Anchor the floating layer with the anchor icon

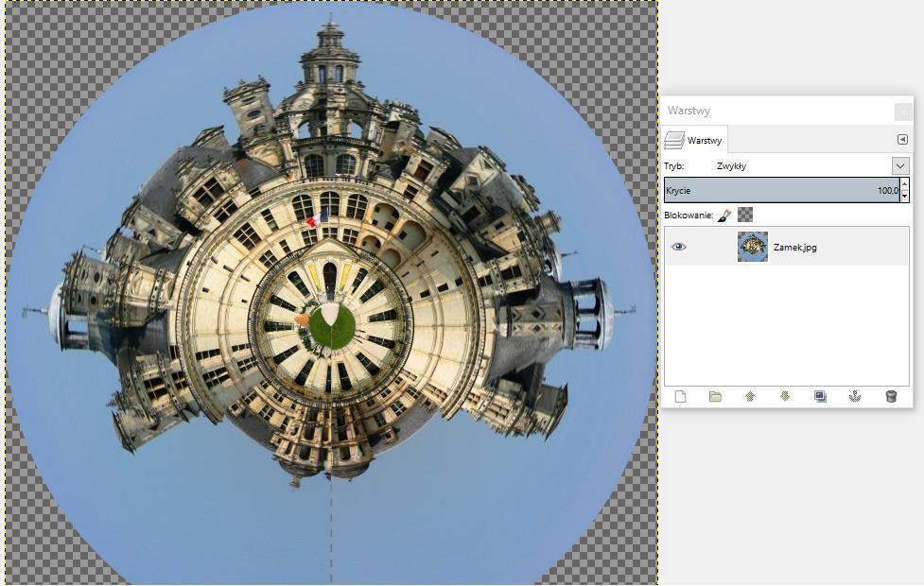854,396
